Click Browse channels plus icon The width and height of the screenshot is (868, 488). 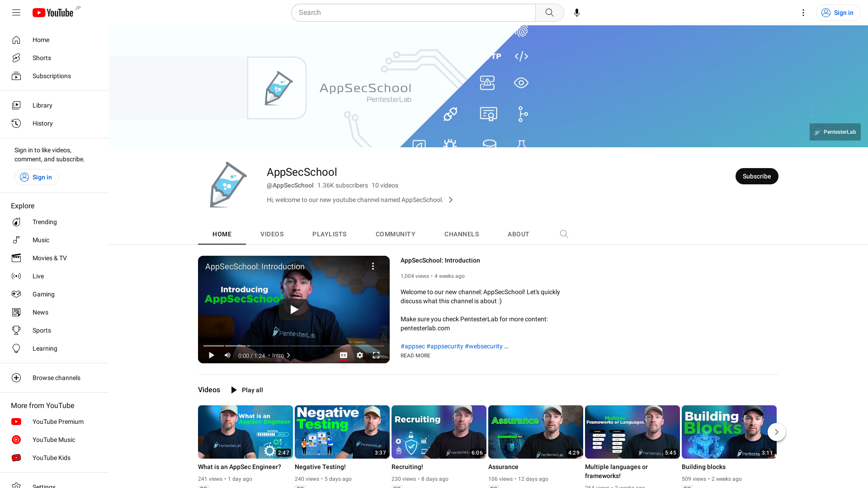16,378
